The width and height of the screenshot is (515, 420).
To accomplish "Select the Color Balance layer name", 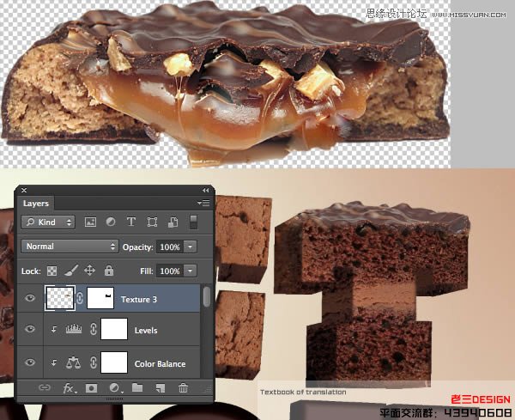I will click(160, 364).
